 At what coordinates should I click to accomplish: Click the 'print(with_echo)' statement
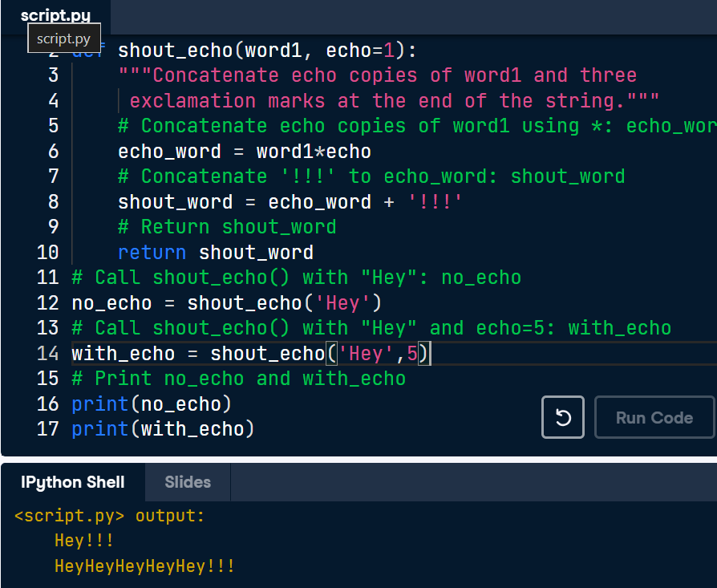point(163,429)
